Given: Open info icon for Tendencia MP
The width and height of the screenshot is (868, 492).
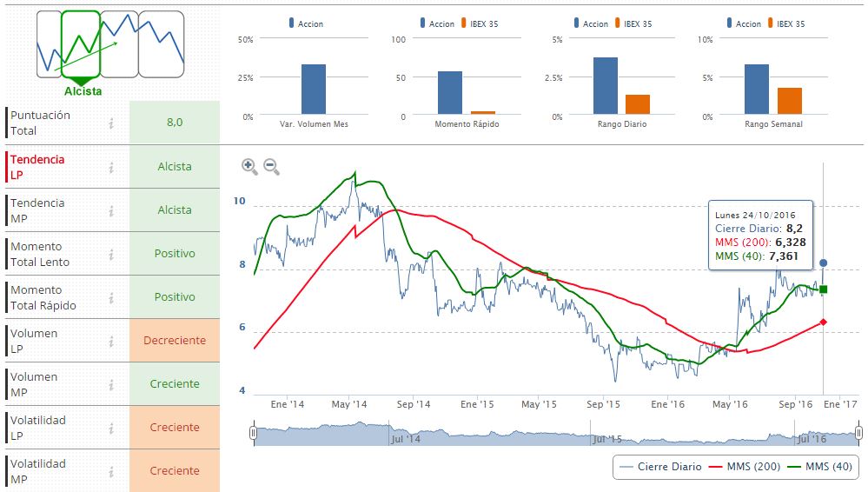Looking at the screenshot, I should pyautogui.click(x=111, y=210).
